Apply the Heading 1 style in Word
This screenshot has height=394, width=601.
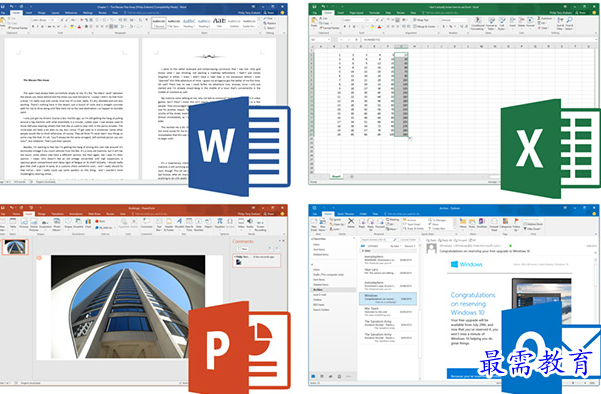[x=189, y=23]
